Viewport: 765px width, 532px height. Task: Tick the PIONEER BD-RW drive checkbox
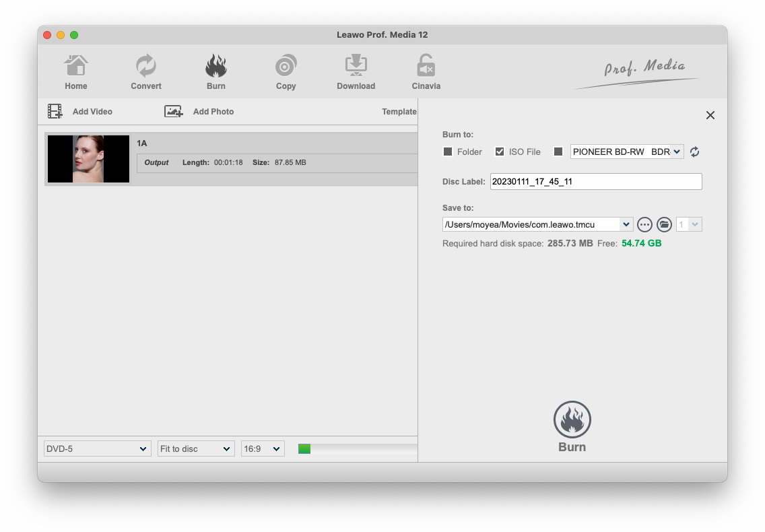coord(558,152)
